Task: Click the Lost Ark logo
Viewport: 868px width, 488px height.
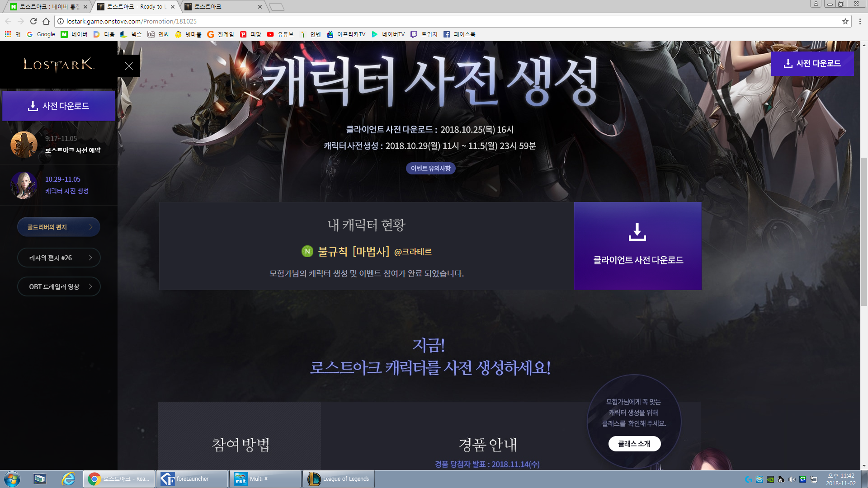Action: [x=58, y=65]
